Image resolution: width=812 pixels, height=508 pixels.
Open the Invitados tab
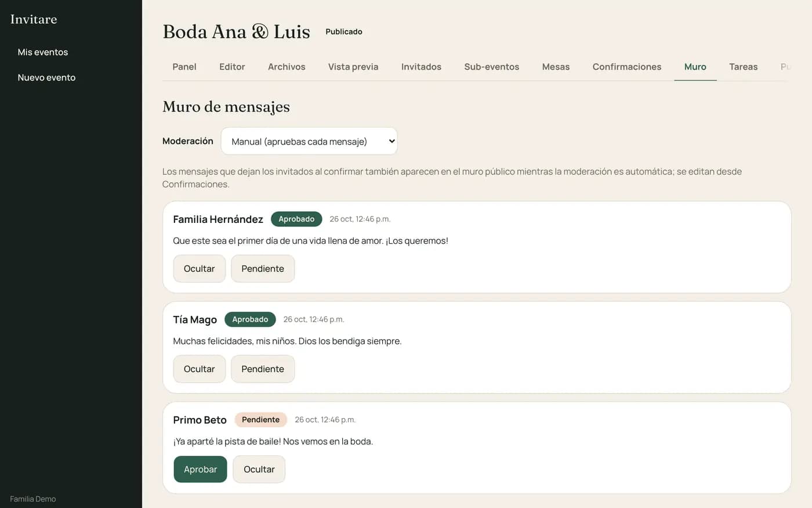[x=421, y=67]
